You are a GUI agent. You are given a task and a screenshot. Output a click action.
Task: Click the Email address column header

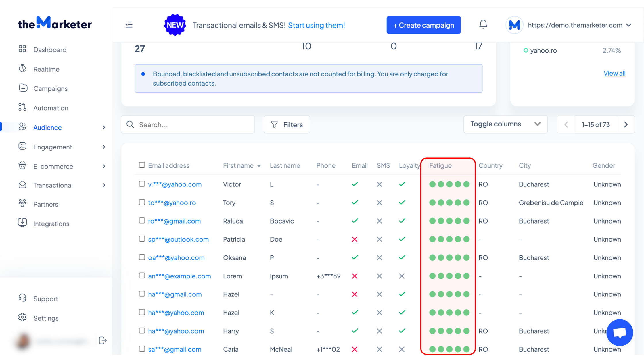[168, 165]
